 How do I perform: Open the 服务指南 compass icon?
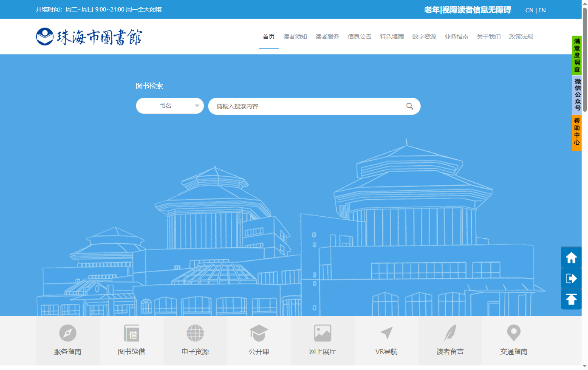(x=68, y=333)
